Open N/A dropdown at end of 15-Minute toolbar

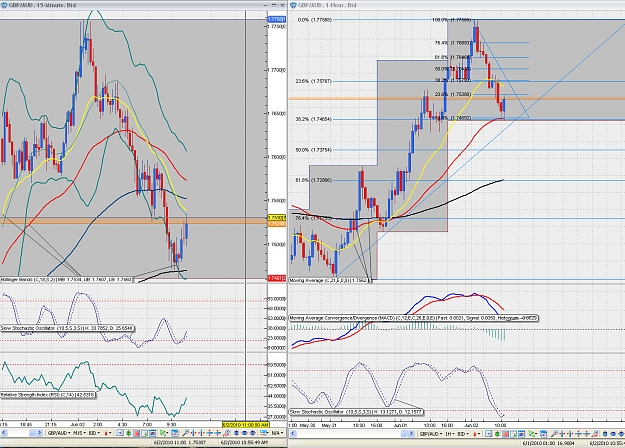tap(276, 433)
